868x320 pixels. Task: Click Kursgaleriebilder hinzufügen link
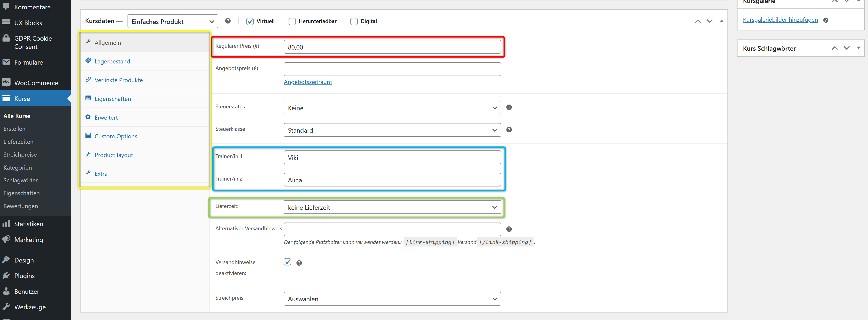(780, 20)
